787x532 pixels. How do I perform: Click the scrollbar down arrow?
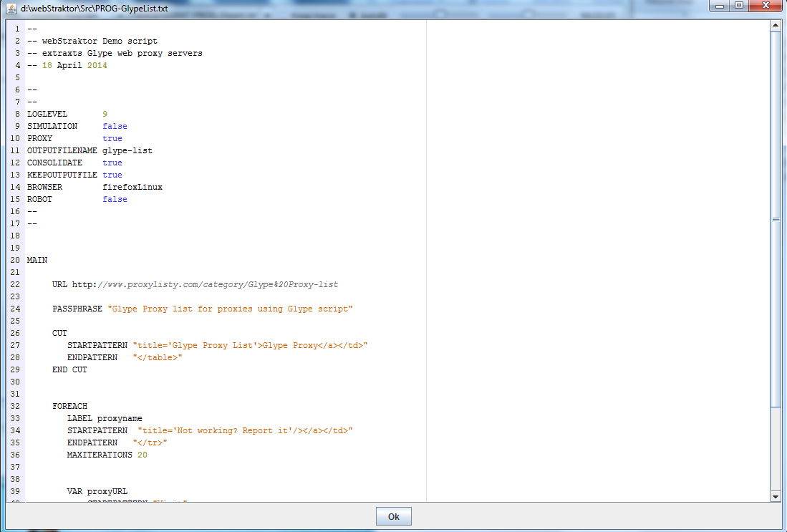click(776, 496)
